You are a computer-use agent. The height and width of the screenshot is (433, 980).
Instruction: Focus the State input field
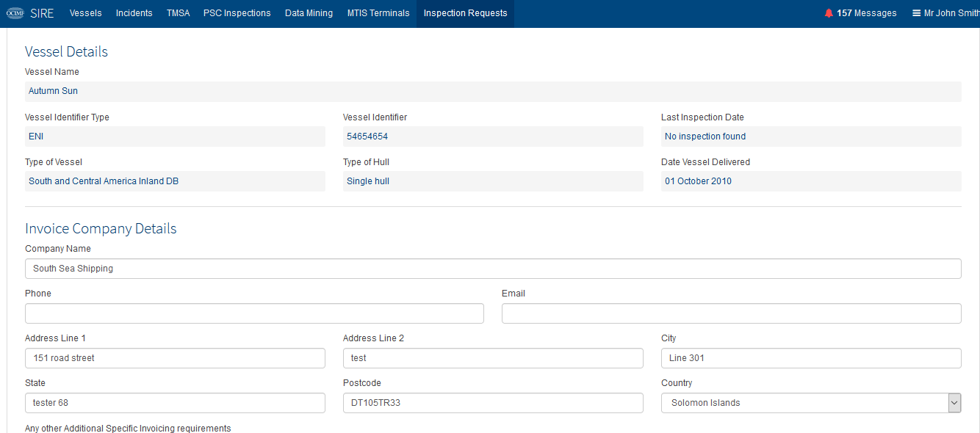(175, 403)
